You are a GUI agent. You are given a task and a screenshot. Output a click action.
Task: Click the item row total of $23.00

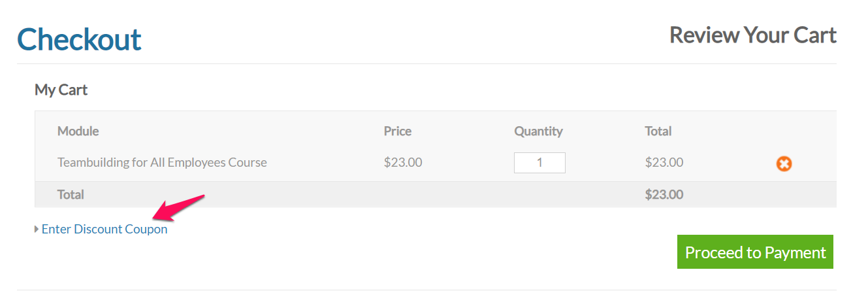point(664,162)
